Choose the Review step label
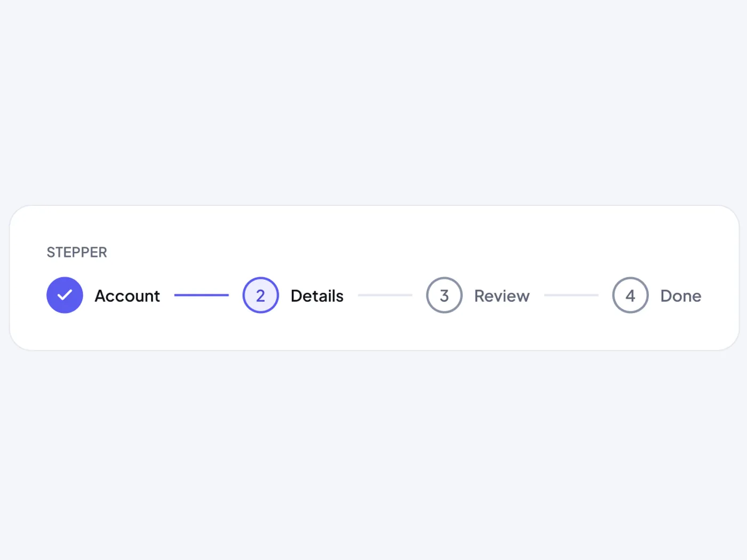 502,296
